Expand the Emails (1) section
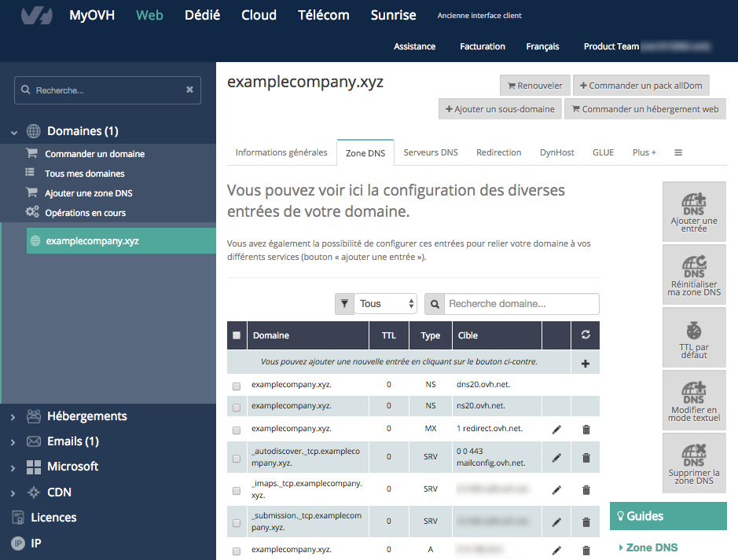This screenshot has width=738, height=560. [13, 442]
